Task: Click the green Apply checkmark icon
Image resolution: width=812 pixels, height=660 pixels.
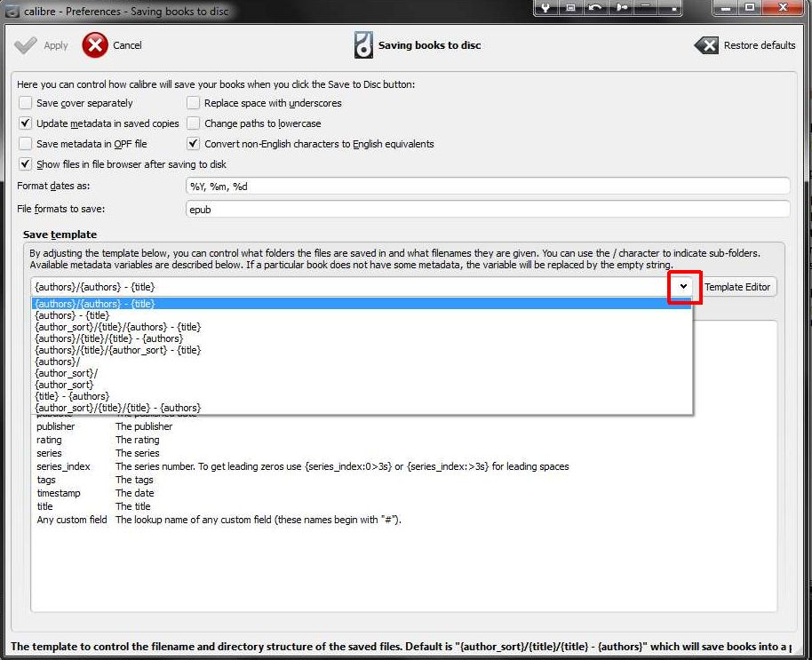Action: [x=26, y=45]
